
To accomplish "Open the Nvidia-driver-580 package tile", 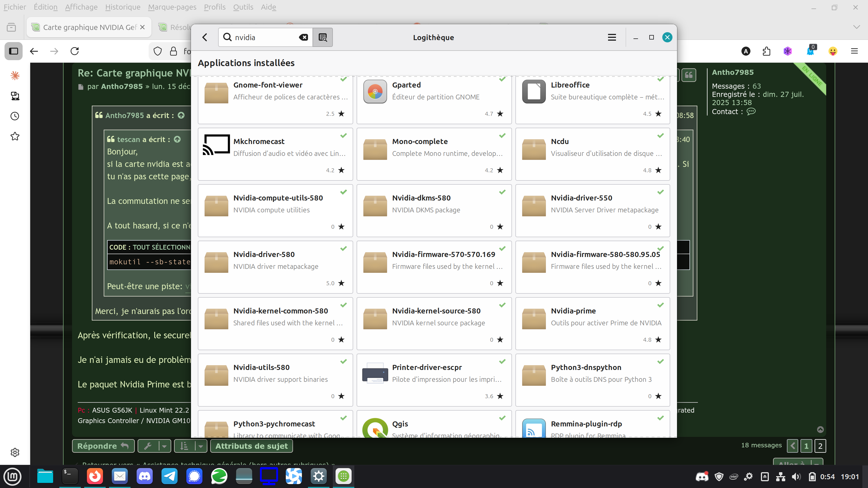I will 275,267.
